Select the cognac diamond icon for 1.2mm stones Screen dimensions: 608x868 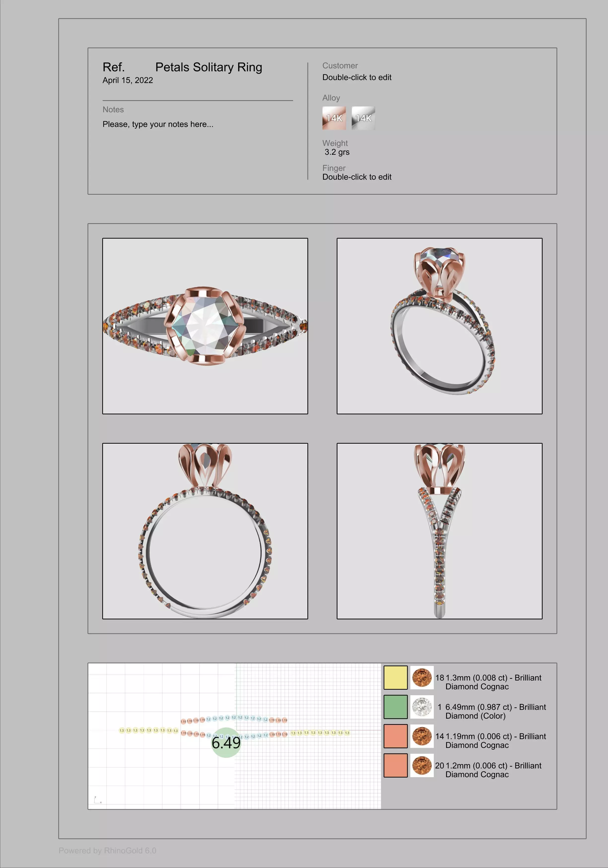coord(422,766)
